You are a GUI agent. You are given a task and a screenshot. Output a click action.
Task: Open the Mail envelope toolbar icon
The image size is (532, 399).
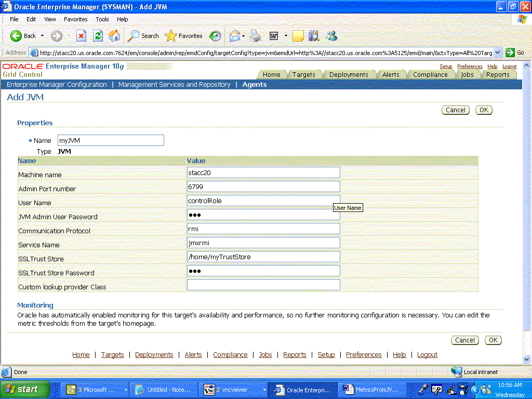coord(234,36)
